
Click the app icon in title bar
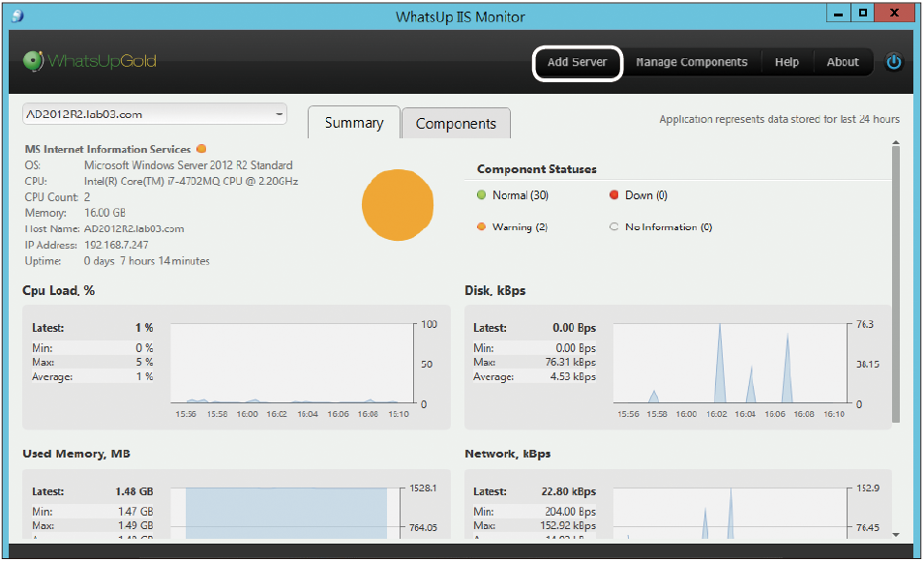tap(17, 15)
